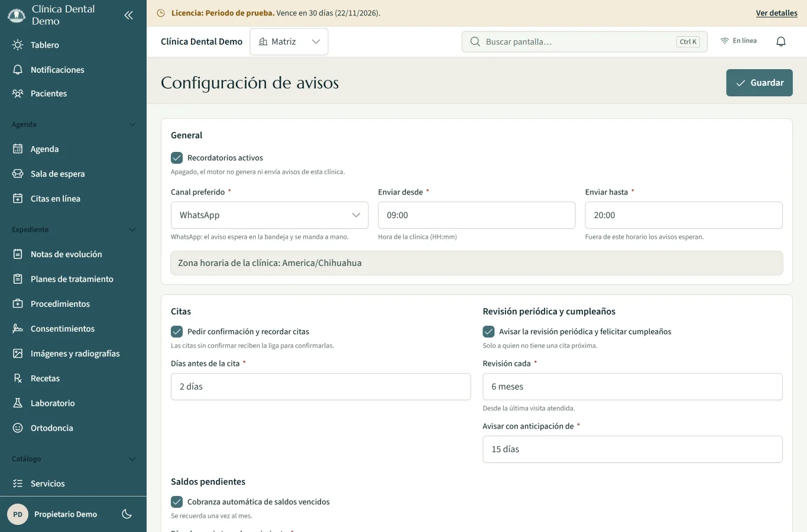Click the Recetas Rx icon
The width and height of the screenshot is (807, 532).
pos(18,378)
